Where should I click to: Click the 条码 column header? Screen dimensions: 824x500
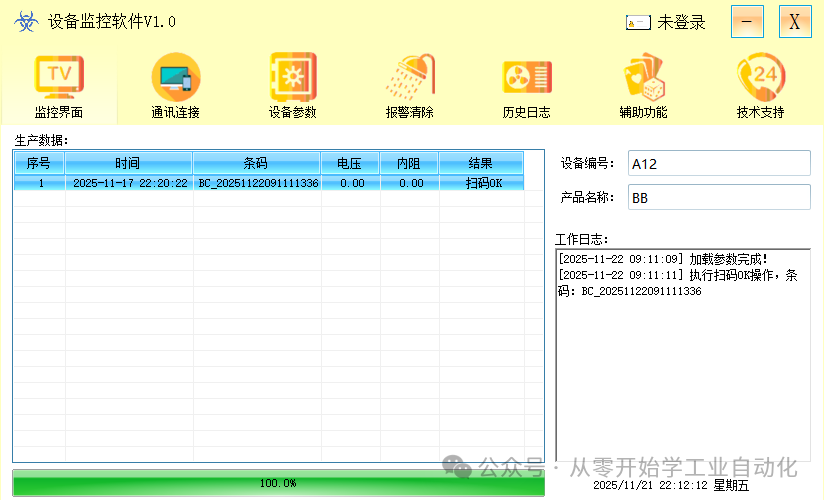click(x=256, y=163)
